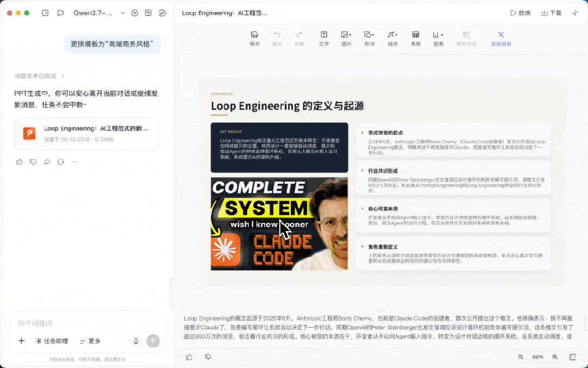Open 更多 more options in input bar
Image resolution: width=588 pixels, height=368 pixels.
tap(90, 341)
